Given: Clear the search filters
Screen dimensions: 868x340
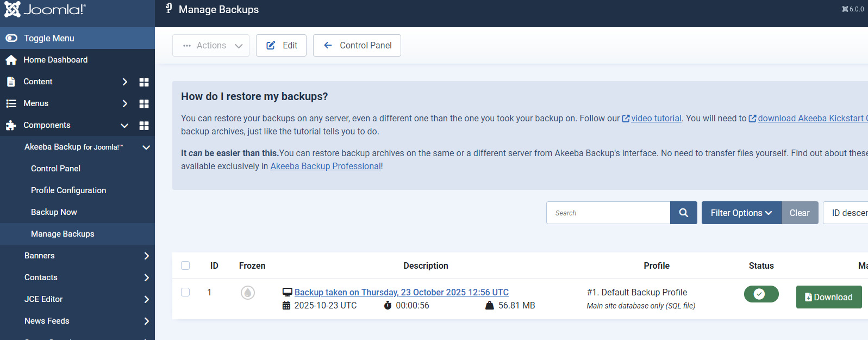Looking at the screenshot, I should tap(800, 213).
